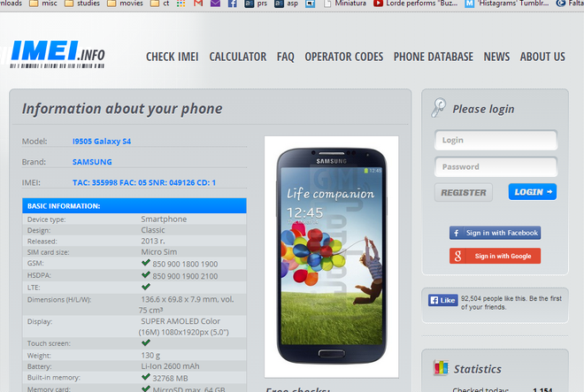Focus the Login input field
Image resolution: width=584 pixels, height=392 pixels.
coord(496,140)
